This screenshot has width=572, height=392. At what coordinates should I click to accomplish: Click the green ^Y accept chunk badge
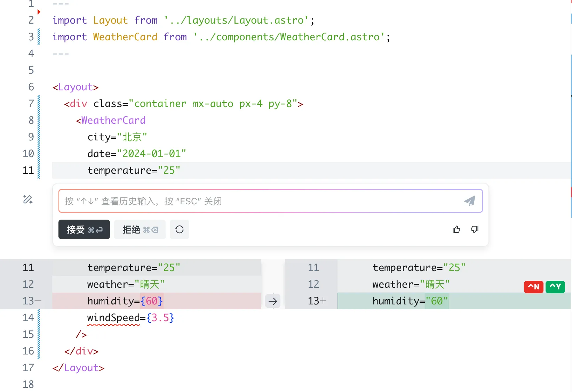[555, 287]
